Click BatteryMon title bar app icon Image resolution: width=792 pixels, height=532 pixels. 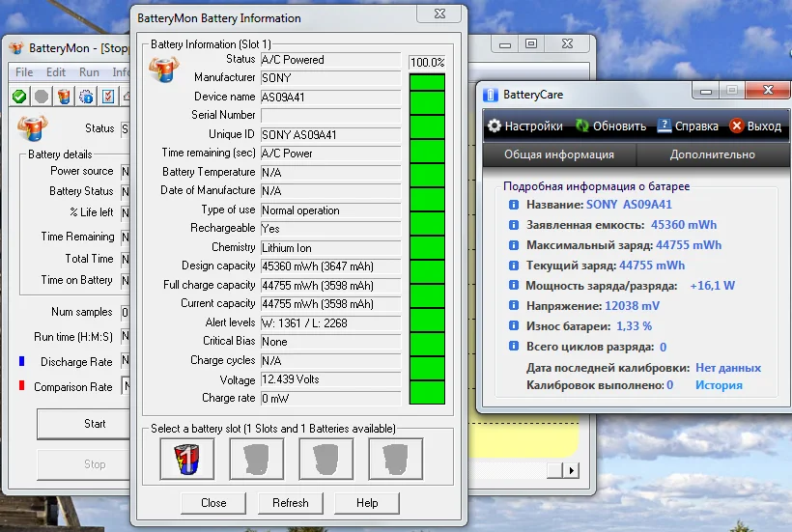16,48
